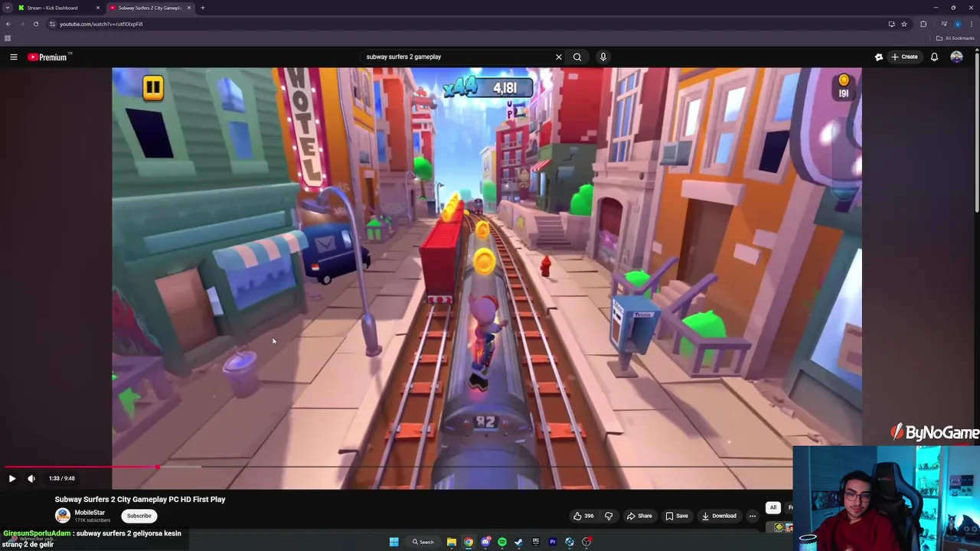Share the video

pos(639,516)
